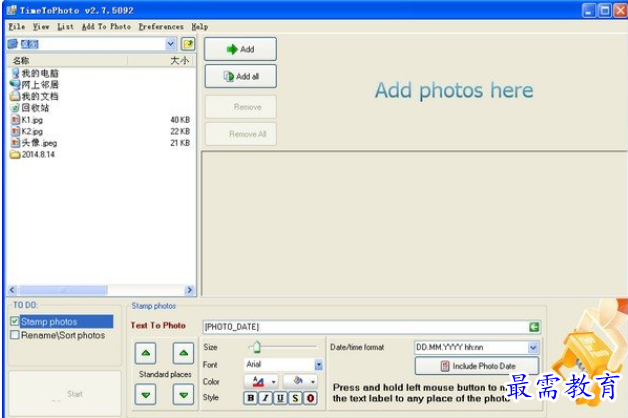This screenshot has height=418, width=628.
Task: Open the Font dropdown (Arial)
Action: pyautogui.click(x=319, y=364)
